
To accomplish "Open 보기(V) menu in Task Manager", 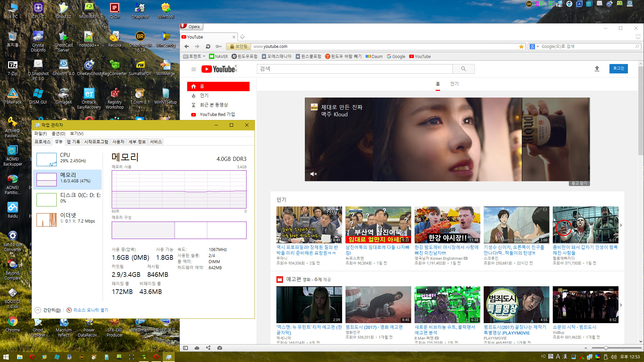I will [x=77, y=133].
